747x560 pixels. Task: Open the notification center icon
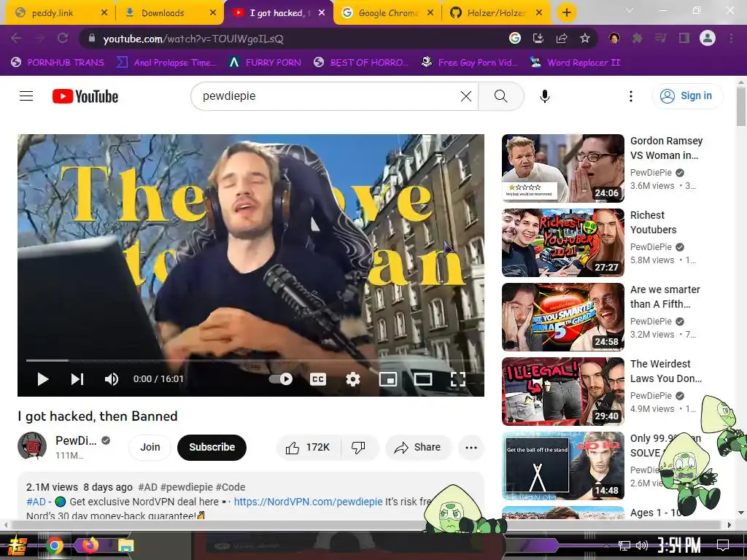pyautogui.click(x=723, y=545)
